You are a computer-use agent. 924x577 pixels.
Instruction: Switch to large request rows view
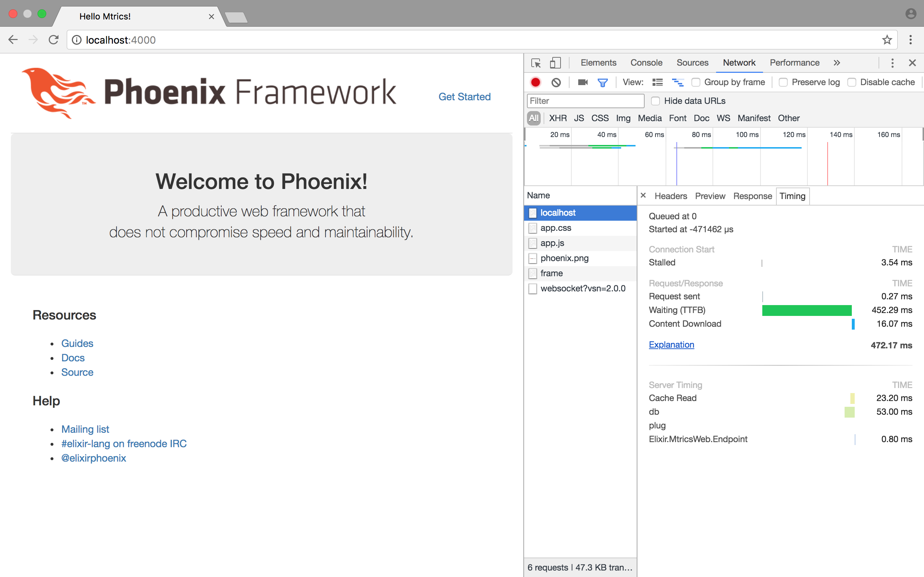tap(658, 83)
